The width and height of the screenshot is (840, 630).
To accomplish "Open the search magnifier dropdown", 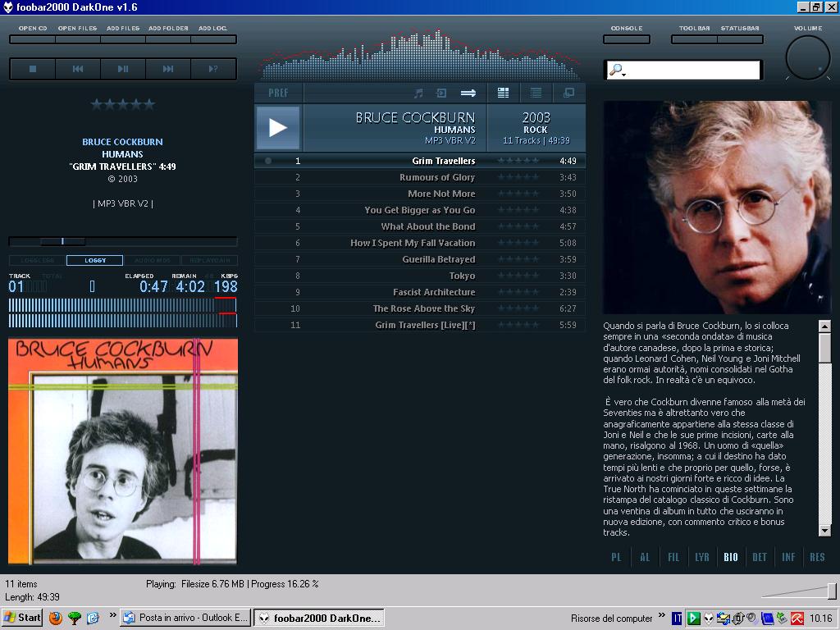I will (618, 71).
